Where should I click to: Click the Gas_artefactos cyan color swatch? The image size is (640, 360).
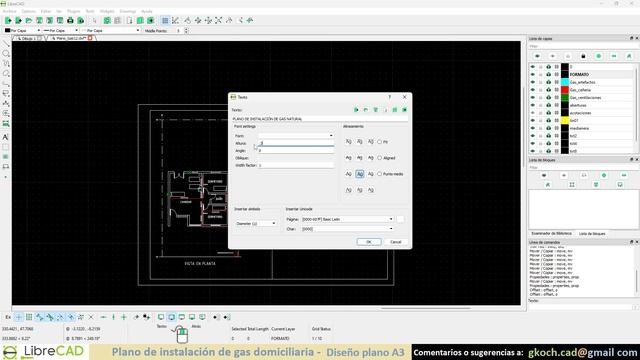tap(565, 82)
